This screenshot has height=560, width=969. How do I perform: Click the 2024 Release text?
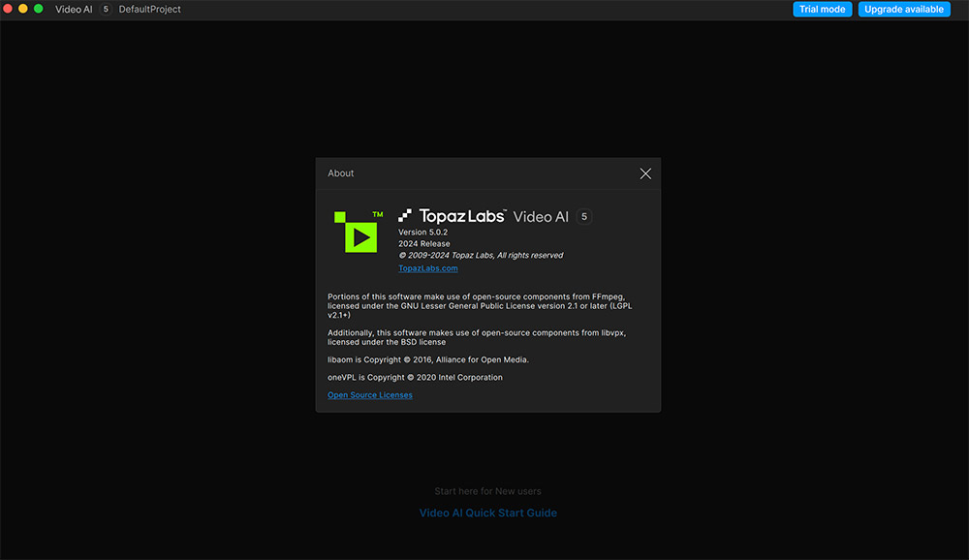click(424, 243)
